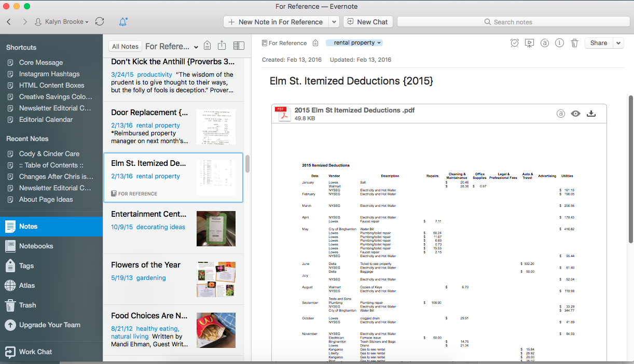Open the tag icon above the note list
This screenshot has width=634, height=364.
coord(207,46)
